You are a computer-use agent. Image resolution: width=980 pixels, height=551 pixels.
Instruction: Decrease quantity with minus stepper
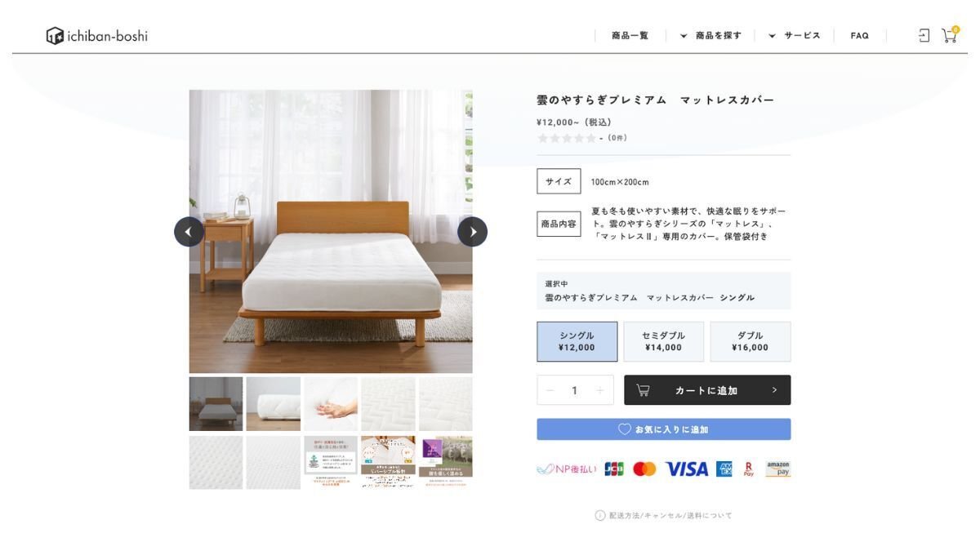[550, 390]
